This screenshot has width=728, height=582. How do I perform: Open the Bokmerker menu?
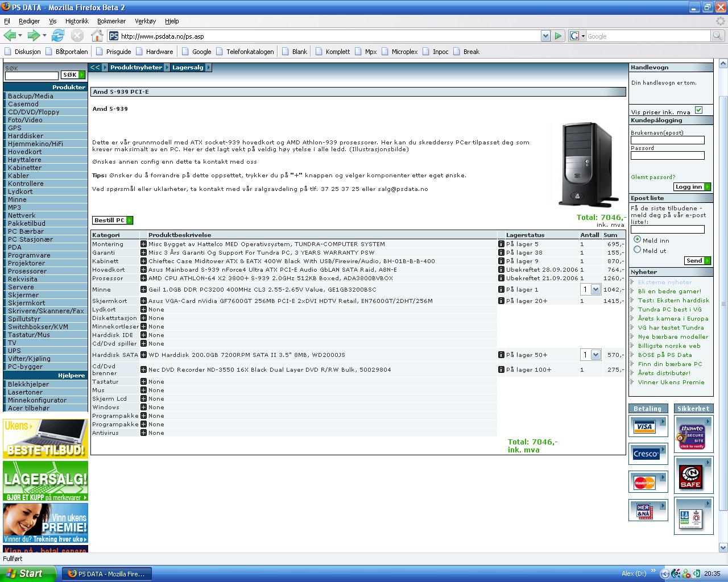click(111, 21)
